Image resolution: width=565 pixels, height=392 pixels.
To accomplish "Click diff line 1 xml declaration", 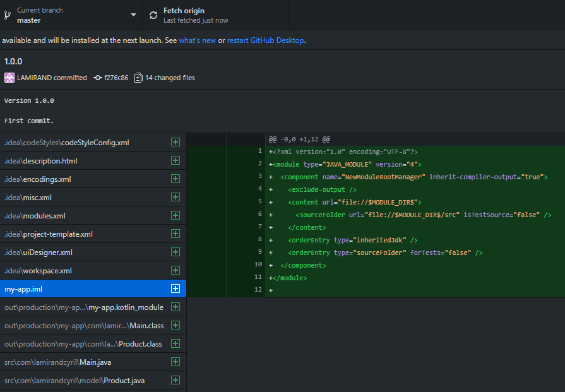I will (343, 151).
